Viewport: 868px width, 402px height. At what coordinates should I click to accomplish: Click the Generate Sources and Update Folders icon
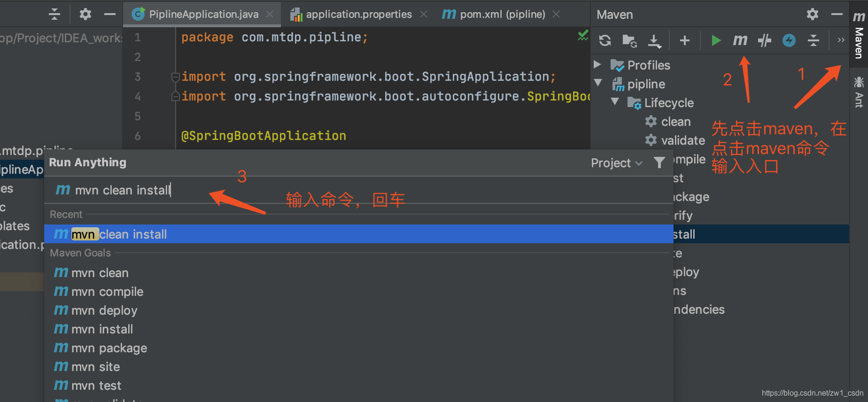pyautogui.click(x=629, y=41)
